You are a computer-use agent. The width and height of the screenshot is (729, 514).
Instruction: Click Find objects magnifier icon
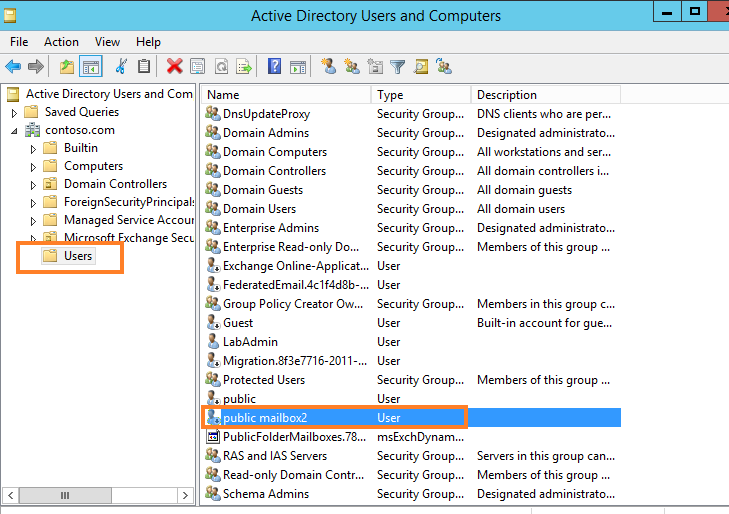click(421, 66)
